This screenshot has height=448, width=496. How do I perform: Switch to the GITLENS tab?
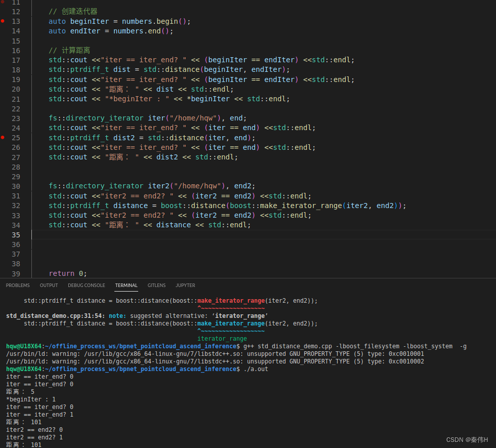click(156, 286)
